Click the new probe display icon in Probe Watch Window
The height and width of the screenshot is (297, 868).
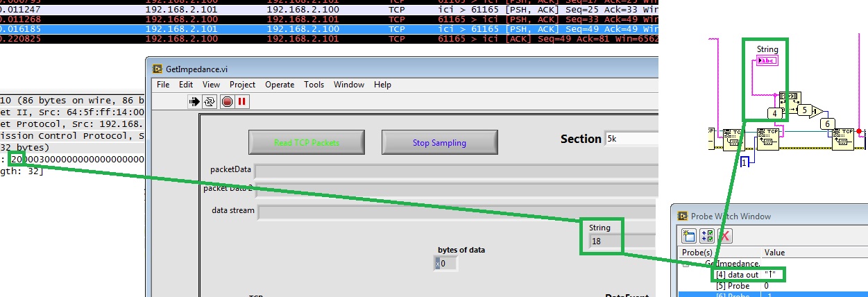point(689,235)
